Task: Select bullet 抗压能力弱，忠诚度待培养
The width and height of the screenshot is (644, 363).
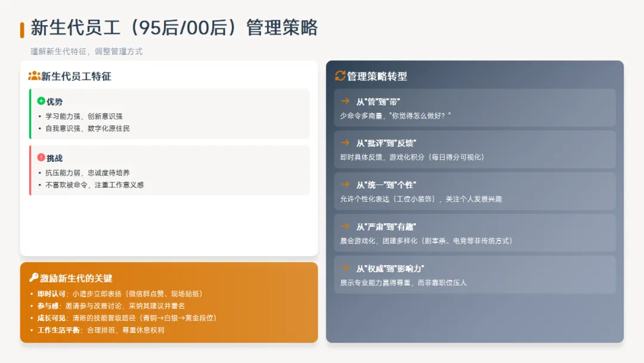Action: [88, 173]
